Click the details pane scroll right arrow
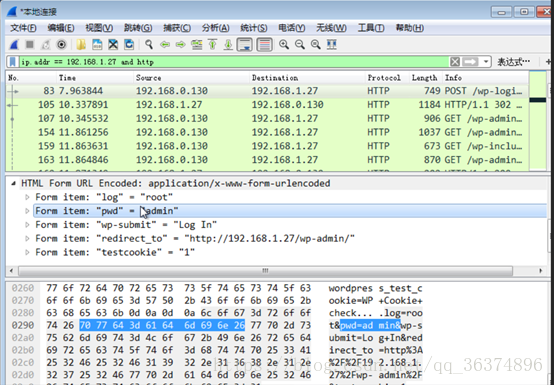 541,271
